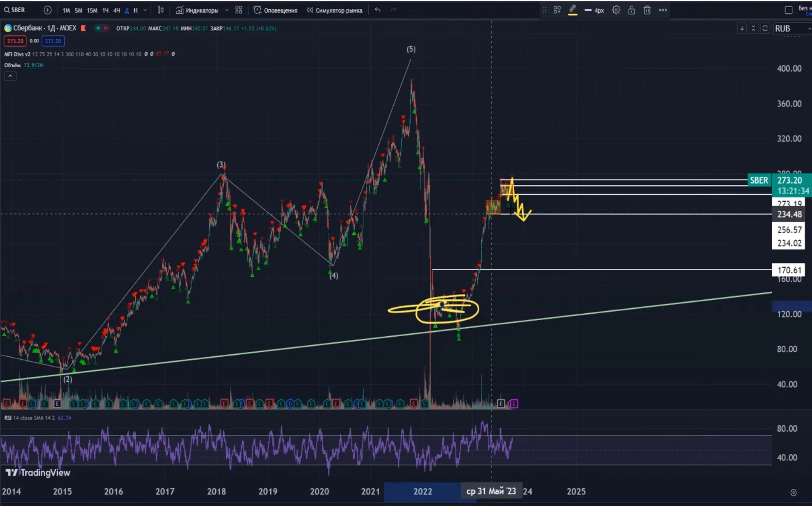The width and height of the screenshot is (812, 506).
Task: Open time axis settings target icon
Action: coord(794,493)
